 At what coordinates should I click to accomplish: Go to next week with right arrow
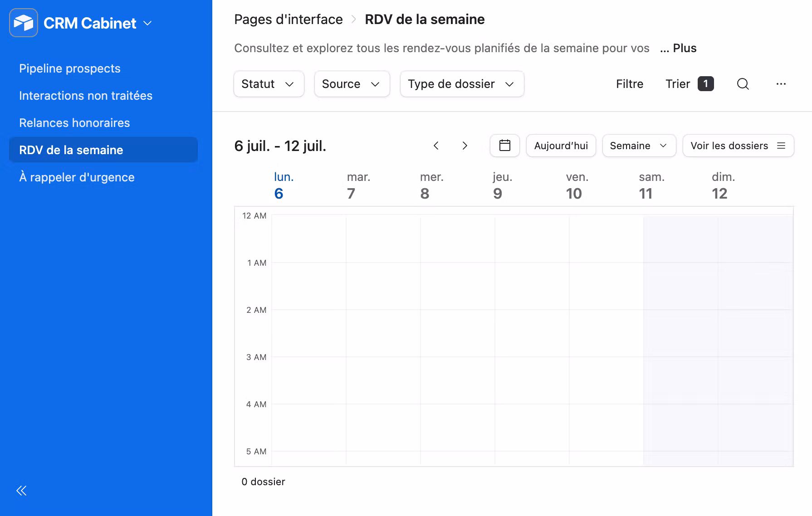[465, 146]
